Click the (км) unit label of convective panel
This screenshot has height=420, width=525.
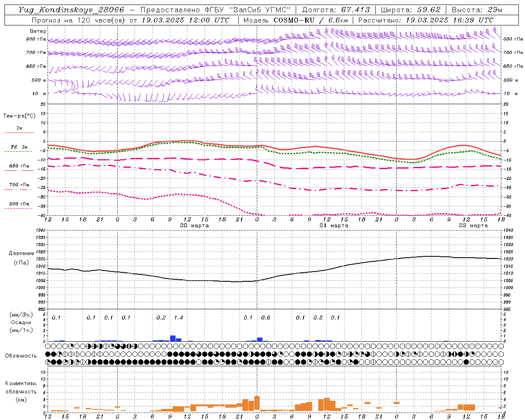tap(21, 399)
